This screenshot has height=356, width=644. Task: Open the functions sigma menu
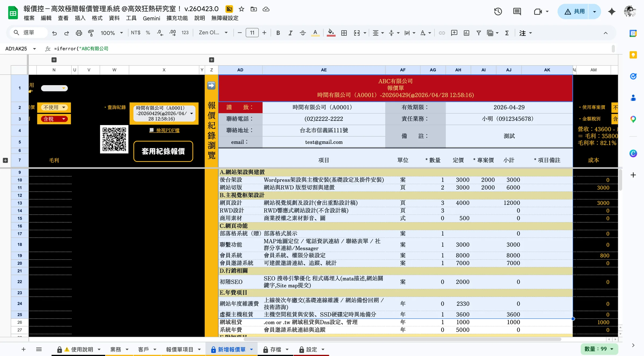click(x=507, y=33)
